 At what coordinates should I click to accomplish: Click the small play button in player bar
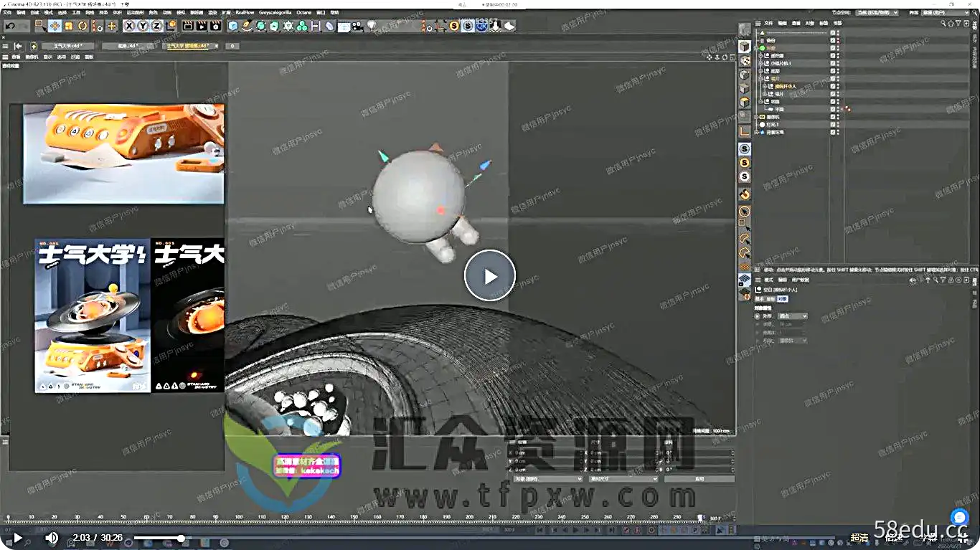[x=18, y=537]
